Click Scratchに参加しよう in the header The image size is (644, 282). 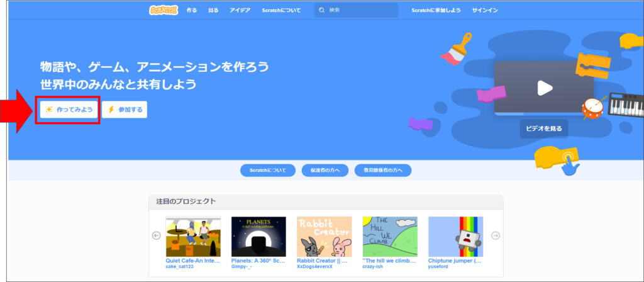coord(436,10)
